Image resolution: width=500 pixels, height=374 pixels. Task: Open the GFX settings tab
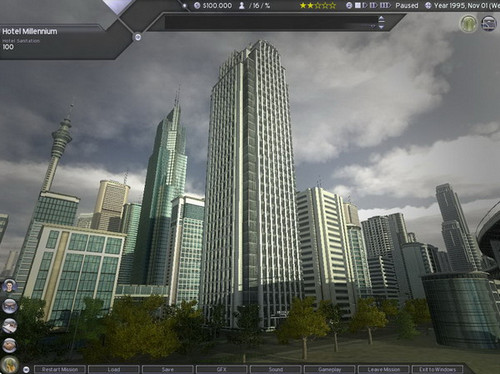pyautogui.click(x=222, y=369)
